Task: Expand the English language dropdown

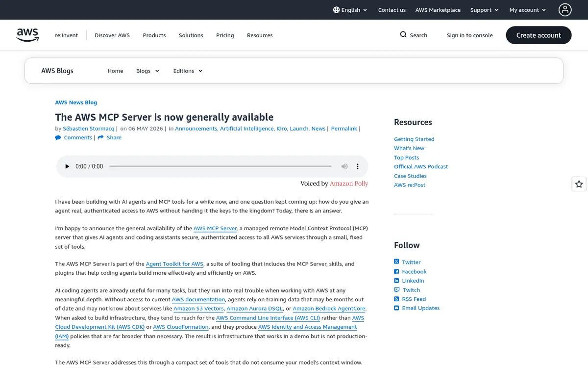Action: [350, 10]
